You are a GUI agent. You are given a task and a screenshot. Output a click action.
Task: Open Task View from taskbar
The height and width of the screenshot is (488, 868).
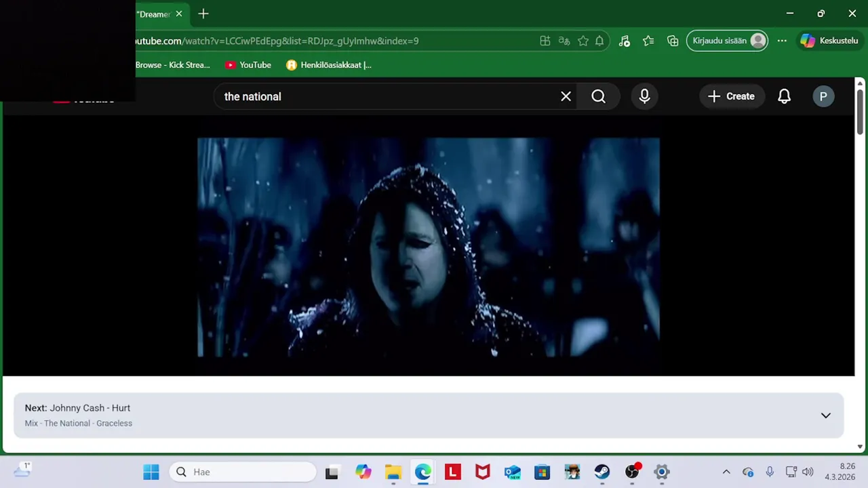(x=332, y=472)
